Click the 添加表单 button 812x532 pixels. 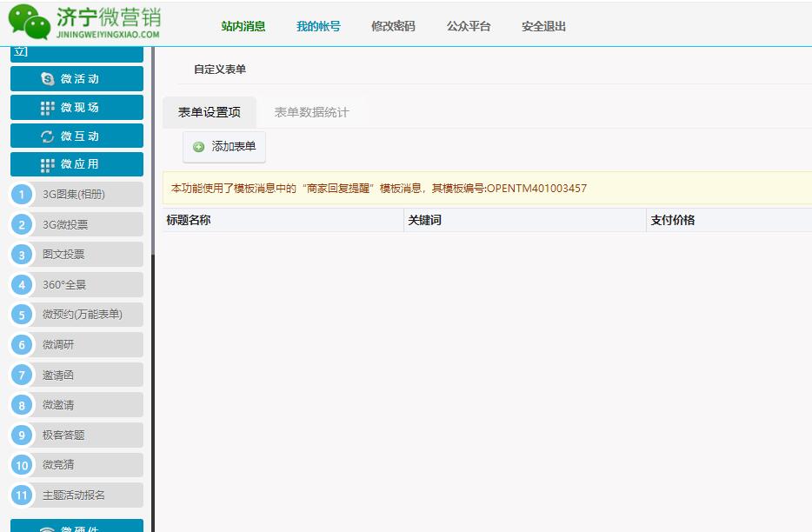pyautogui.click(x=224, y=147)
